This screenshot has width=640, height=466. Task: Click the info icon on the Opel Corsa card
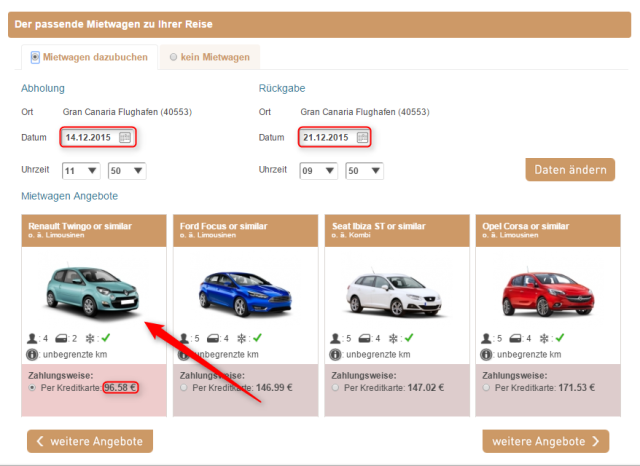point(486,355)
